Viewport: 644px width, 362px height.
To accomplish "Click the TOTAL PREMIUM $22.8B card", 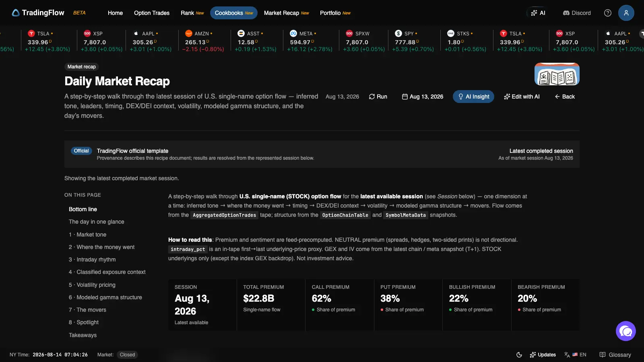I will (271, 305).
